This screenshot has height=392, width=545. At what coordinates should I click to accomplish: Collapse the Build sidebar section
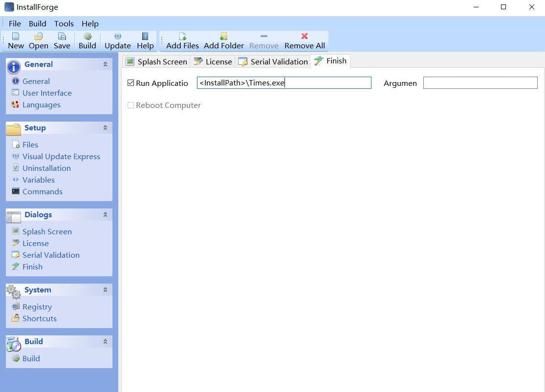click(105, 341)
